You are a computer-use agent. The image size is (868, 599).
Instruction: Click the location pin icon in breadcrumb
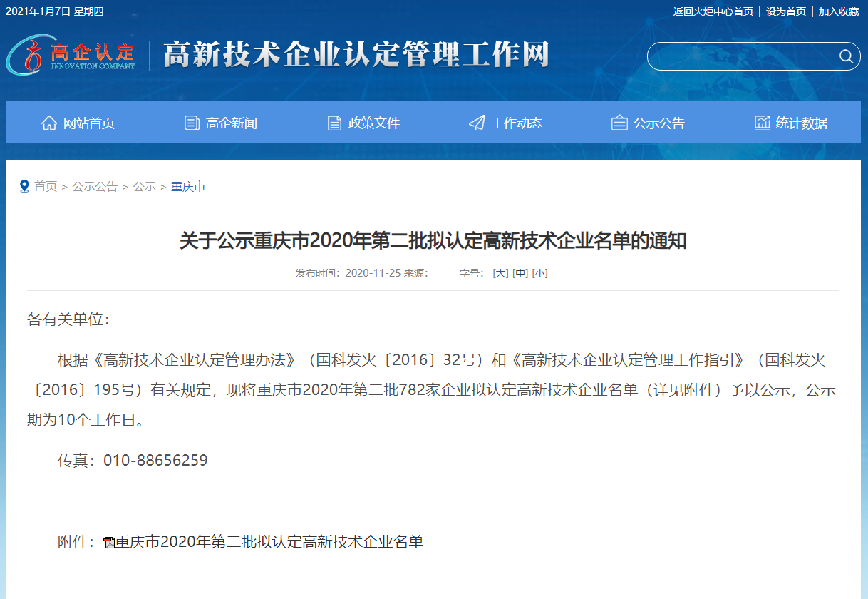point(25,186)
